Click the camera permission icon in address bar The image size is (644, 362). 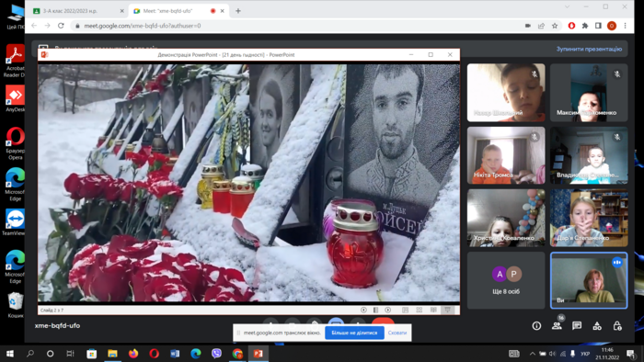pyautogui.click(x=528, y=26)
